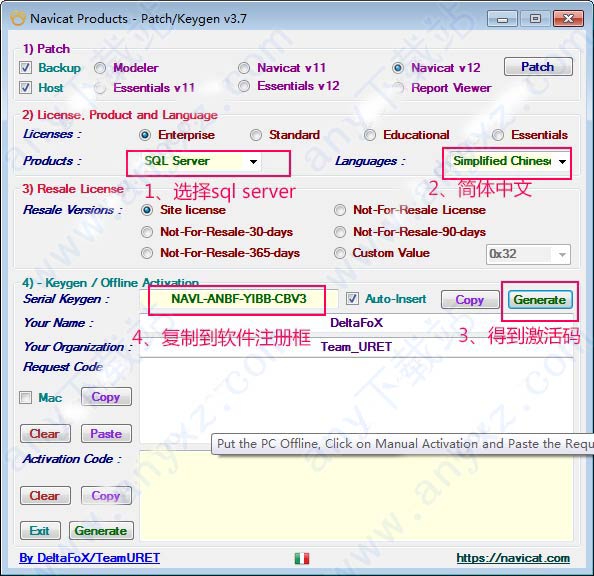Open the By DeltaFoX/TeamURET link
Viewport: 594px width, 576px height.
(x=89, y=558)
